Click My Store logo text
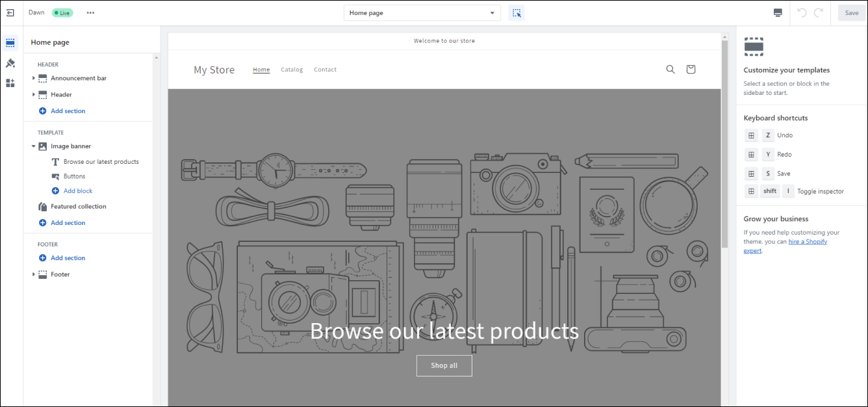The image size is (868, 407). (214, 70)
